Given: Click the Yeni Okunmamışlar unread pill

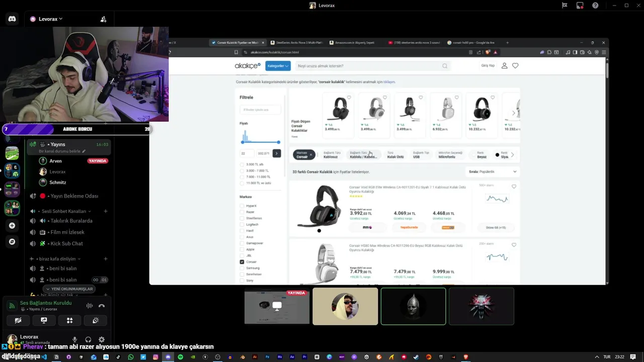Looking at the screenshot, I should [x=68, y=289].
